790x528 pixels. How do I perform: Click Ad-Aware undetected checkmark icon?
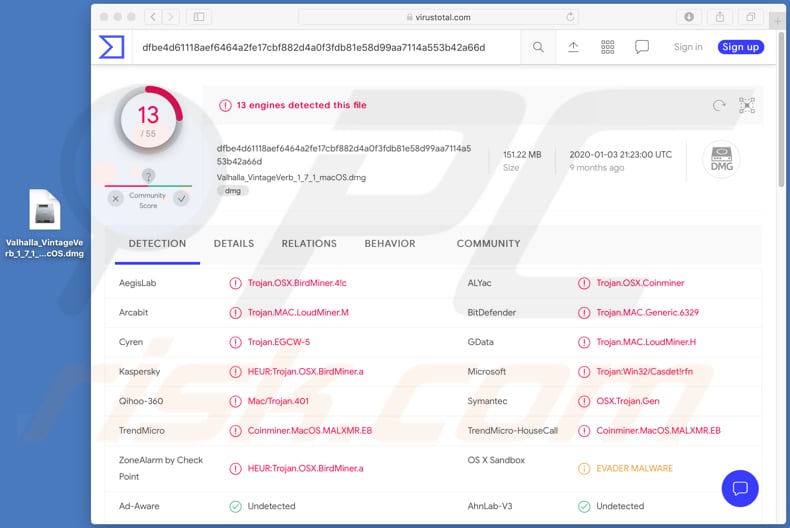(x=235, y=506)
